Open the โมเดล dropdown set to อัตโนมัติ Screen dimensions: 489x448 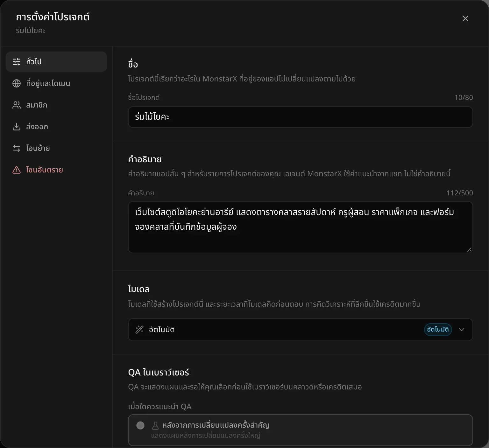tap(300, 330)
